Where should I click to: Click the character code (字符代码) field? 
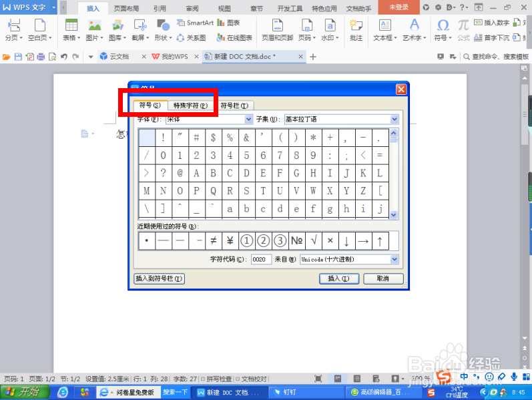(261, 259)
